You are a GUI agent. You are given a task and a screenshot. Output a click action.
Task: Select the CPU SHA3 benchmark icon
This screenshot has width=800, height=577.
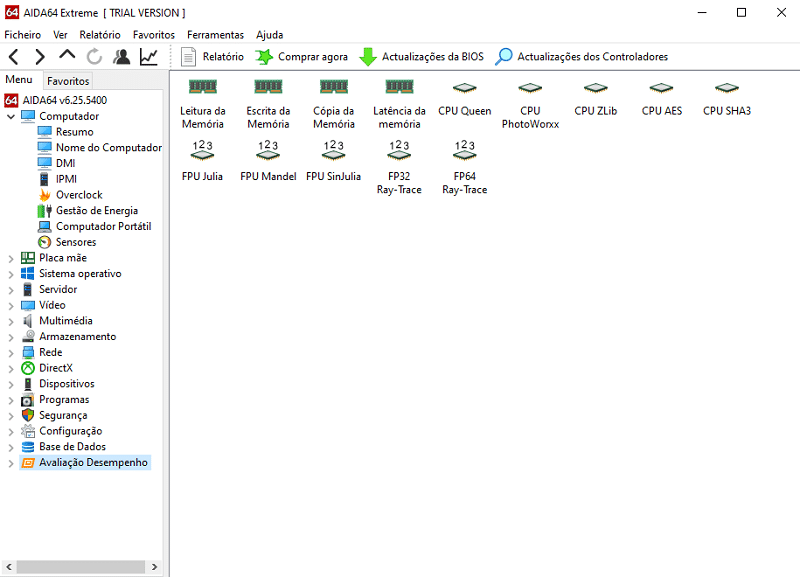coord(727,98)
